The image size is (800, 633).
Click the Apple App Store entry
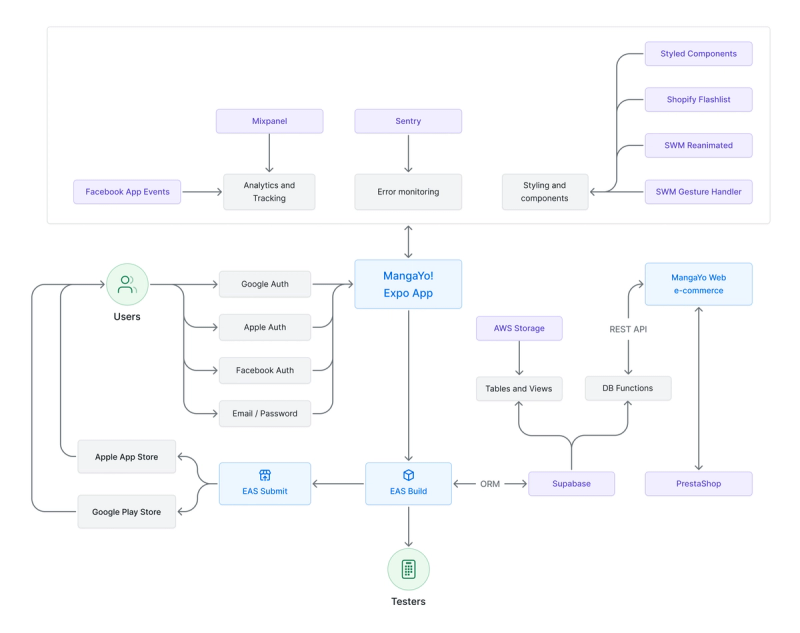[x=127, y=457]
